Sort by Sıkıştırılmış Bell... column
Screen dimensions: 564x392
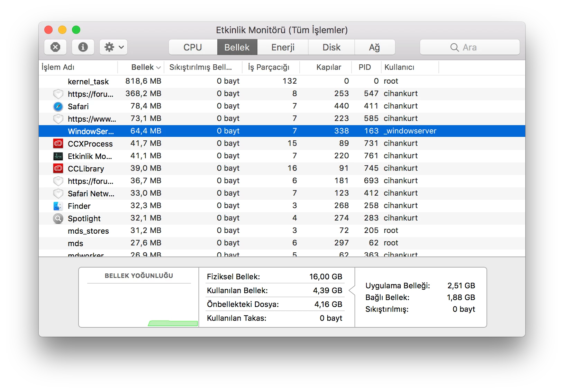tap(203, 67)
